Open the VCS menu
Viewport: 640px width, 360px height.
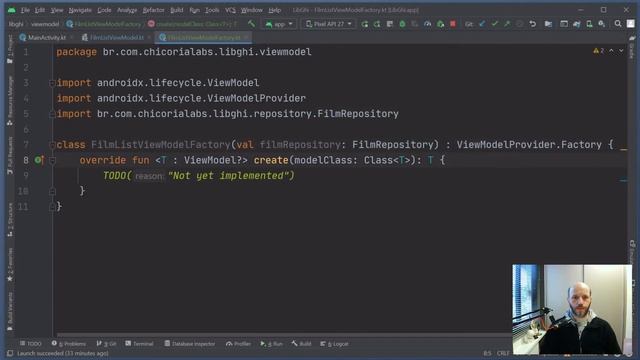(x=230, y=10)
